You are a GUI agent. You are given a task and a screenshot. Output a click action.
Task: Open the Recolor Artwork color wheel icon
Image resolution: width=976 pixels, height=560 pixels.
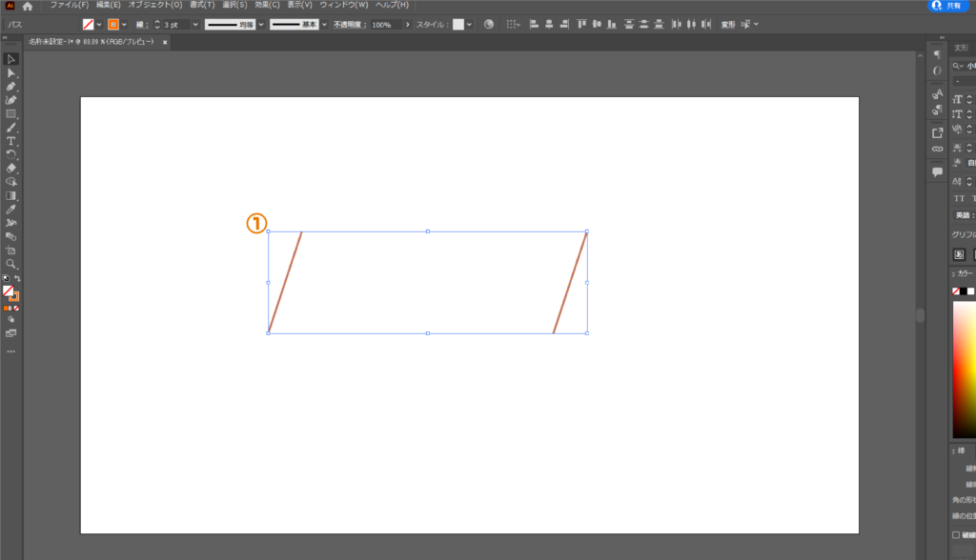(489, 24)
